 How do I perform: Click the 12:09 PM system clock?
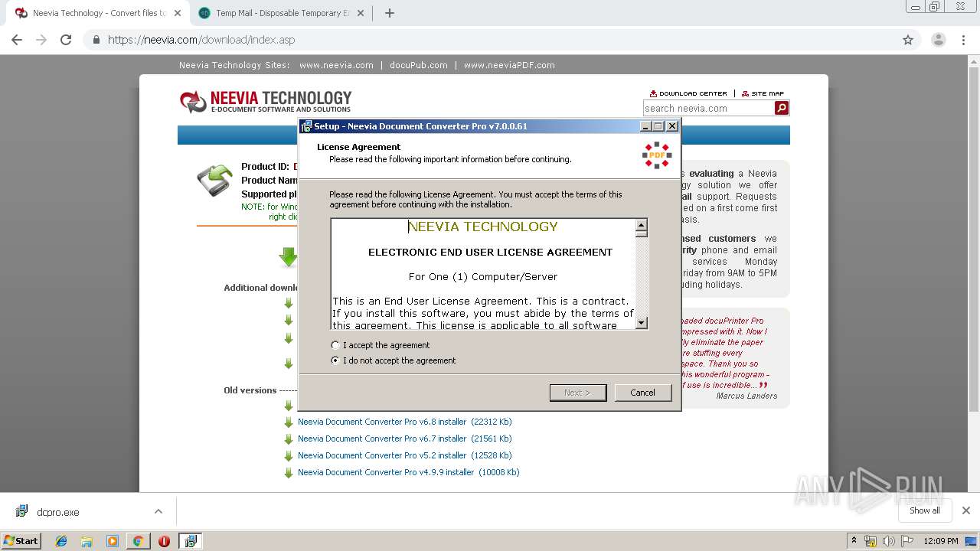point(941,541)
